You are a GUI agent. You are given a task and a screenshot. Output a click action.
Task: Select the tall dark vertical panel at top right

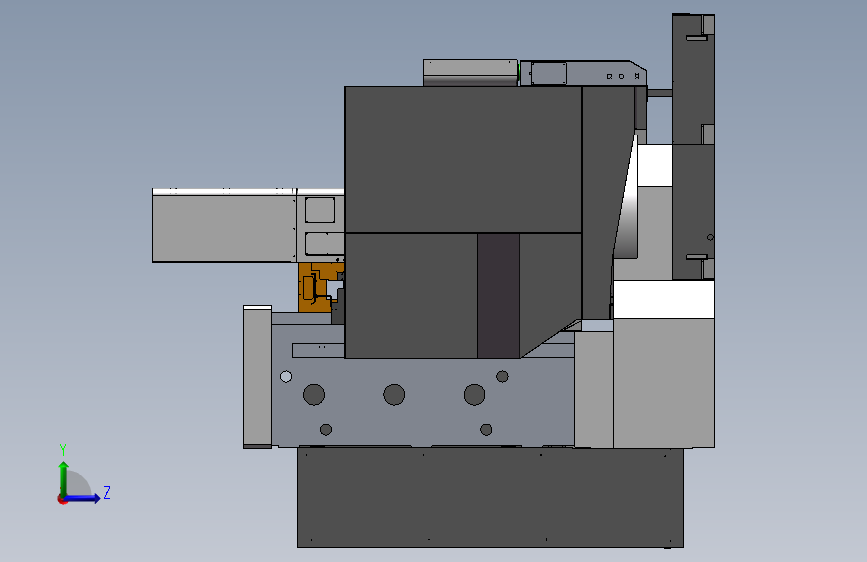[693, 147]
